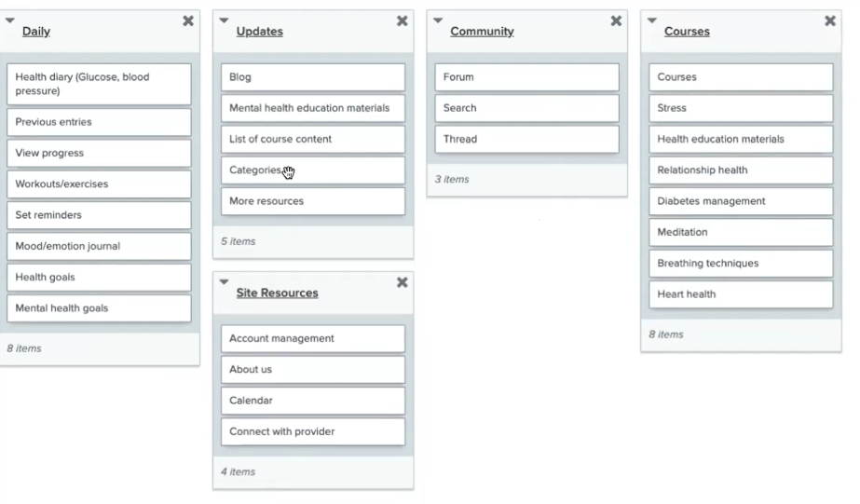
Task: Remove the Courses group with X icon
Action: pos(830,20)
